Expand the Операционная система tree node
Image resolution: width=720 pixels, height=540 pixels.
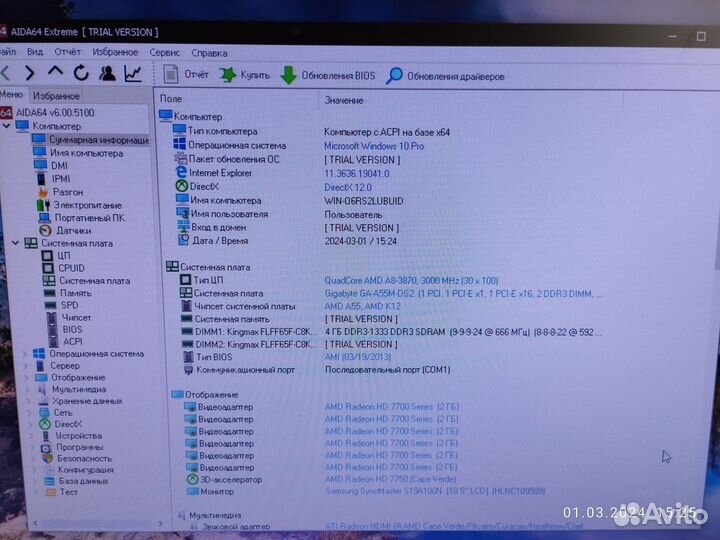(26, 354)
